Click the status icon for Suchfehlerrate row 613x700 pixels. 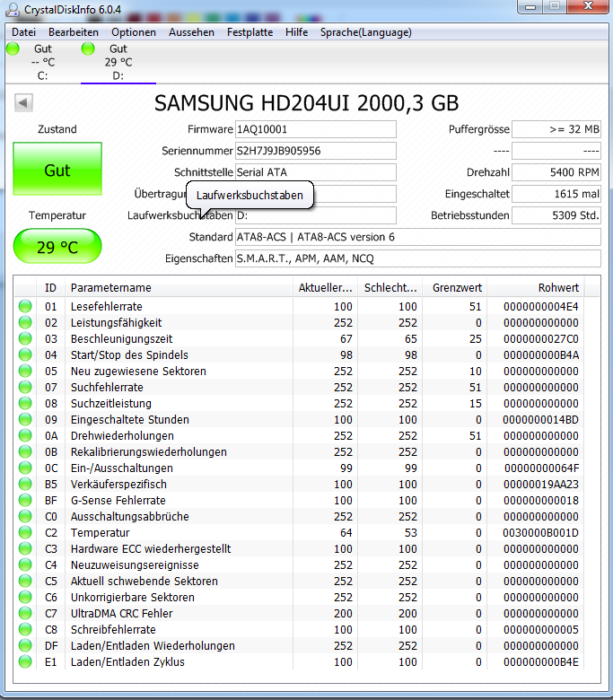coord(25,387)
